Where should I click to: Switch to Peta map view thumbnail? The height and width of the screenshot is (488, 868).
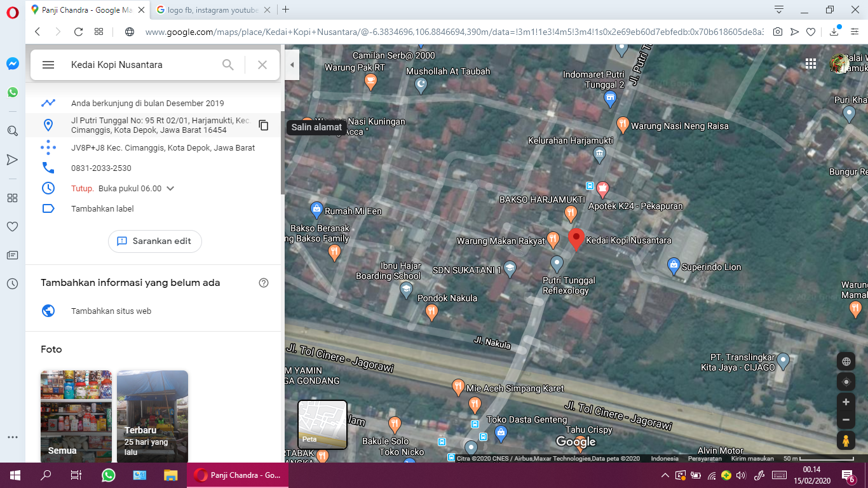pyautogui.click(x=323, y=424)
